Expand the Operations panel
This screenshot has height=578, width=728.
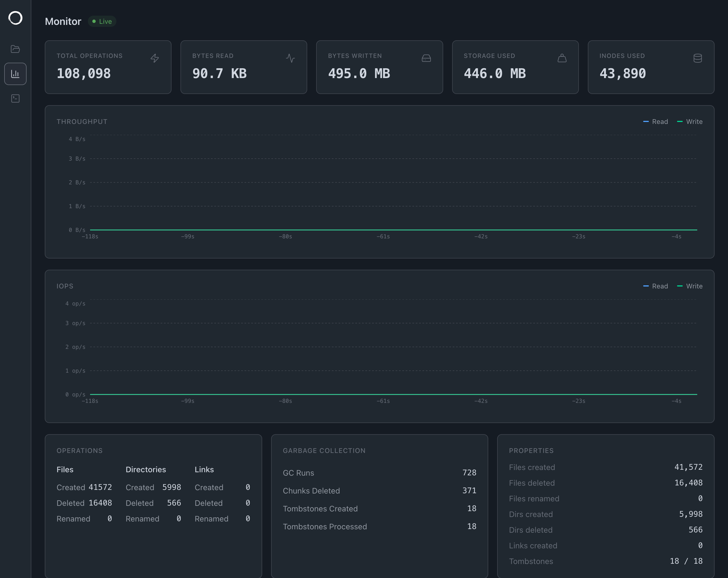tap(80, 450)
